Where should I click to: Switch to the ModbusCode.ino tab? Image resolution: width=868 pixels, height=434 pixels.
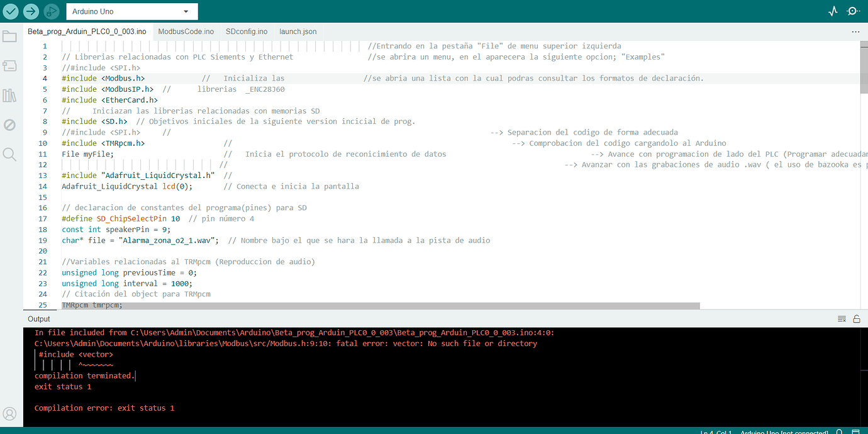[186, 31]
